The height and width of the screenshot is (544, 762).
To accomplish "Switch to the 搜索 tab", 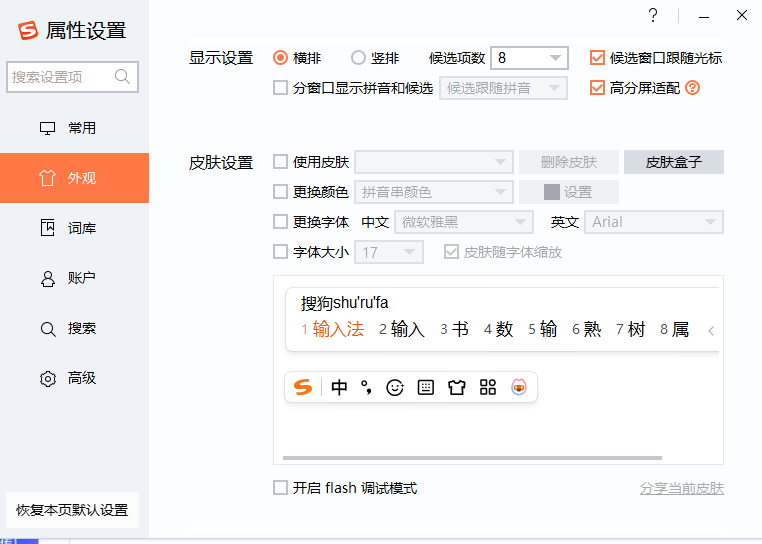I will point(74,328).
